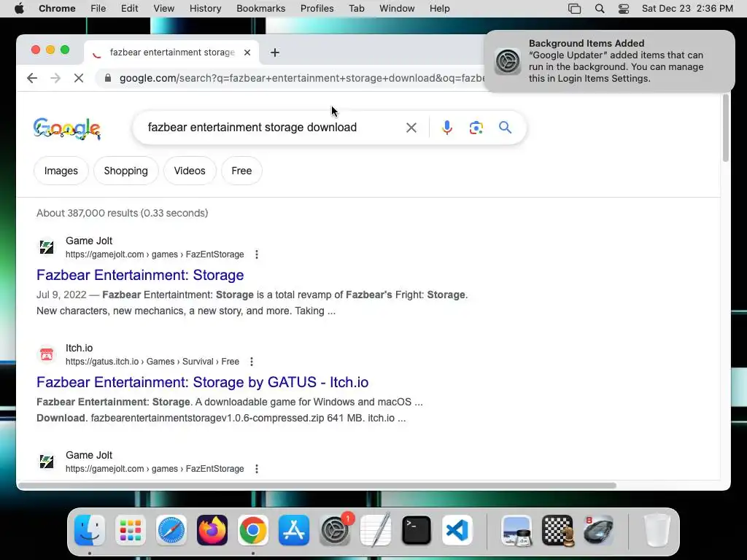Open Launchpad from the Dock
Image resolution: width=747 pixels, height=560 pixels.
coord(131,530)
